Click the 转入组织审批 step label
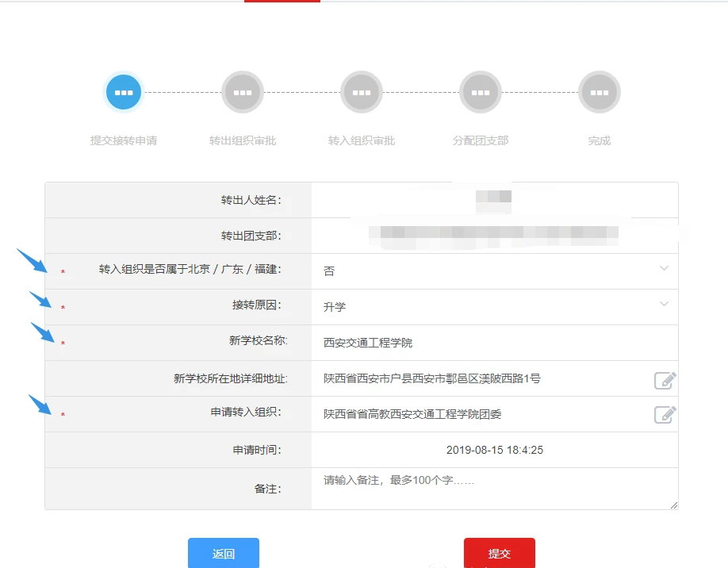The image size is (728, 568). 361,140
